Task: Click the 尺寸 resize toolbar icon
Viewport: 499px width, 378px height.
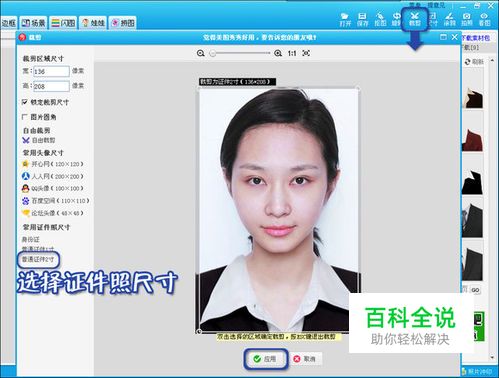Action: pos(433,20)
